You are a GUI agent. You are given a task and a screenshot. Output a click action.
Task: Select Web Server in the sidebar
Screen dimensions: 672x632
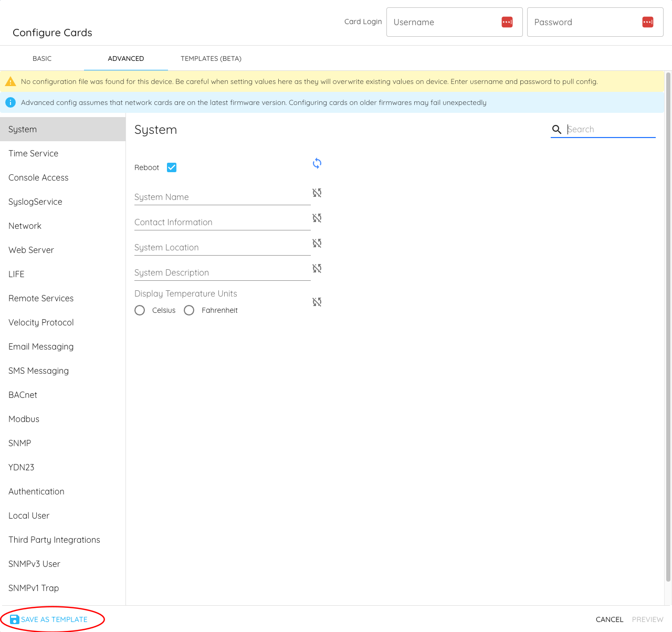tap(63, 250)
